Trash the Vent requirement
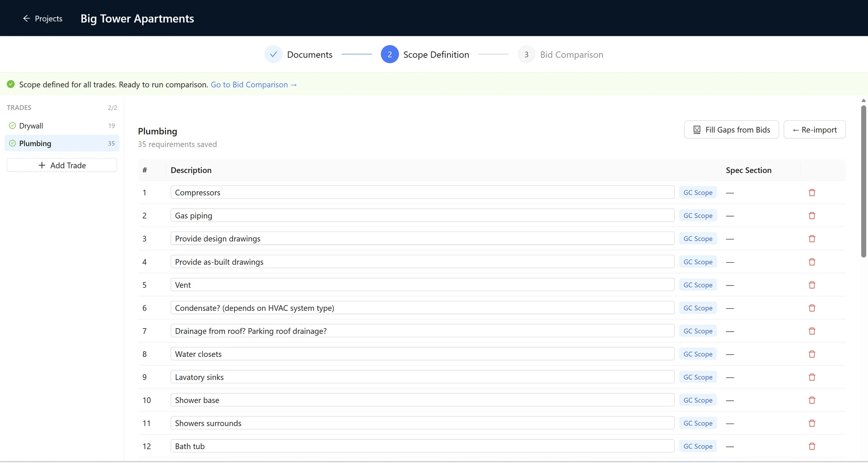 pyautogui.click(x=812, y=285)
